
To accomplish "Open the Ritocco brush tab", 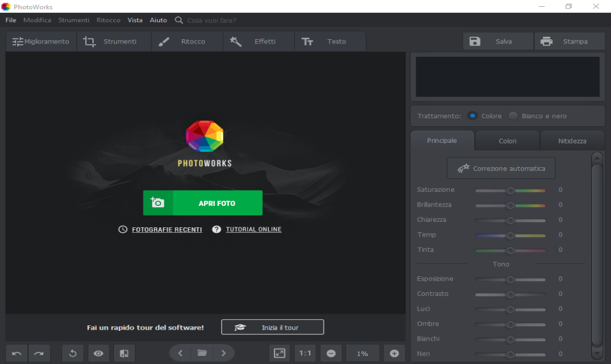I will click(x=187, y=41).
